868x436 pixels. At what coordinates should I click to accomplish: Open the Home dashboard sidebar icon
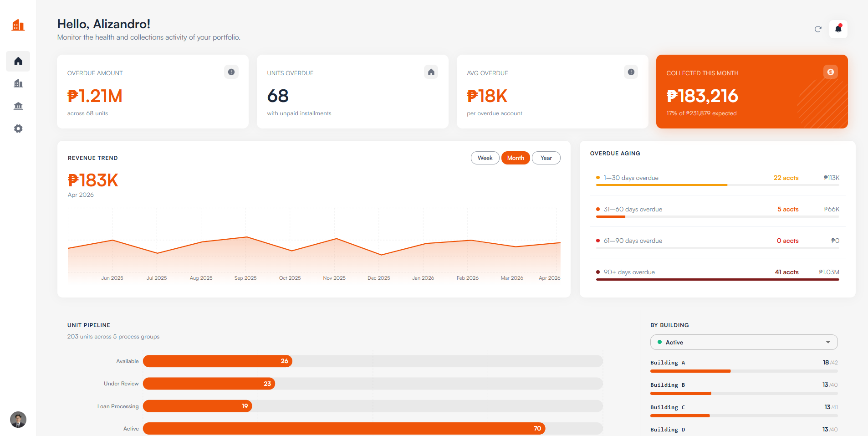[x=18, y=61]
